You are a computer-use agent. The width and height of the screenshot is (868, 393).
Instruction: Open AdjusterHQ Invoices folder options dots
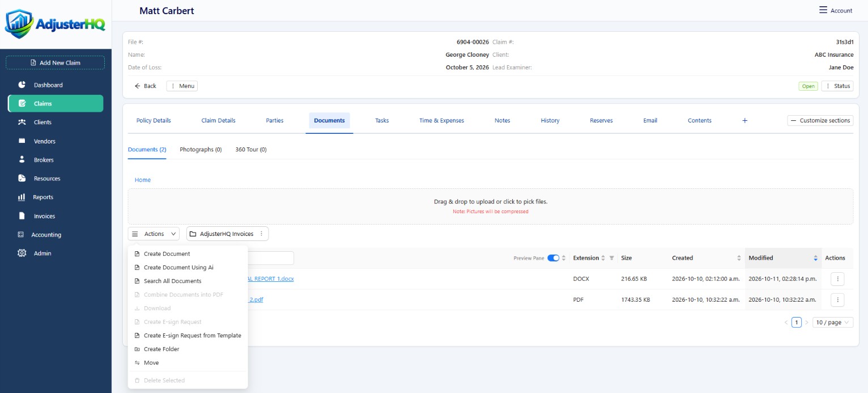pyautogui.click(x=261, y=234)
